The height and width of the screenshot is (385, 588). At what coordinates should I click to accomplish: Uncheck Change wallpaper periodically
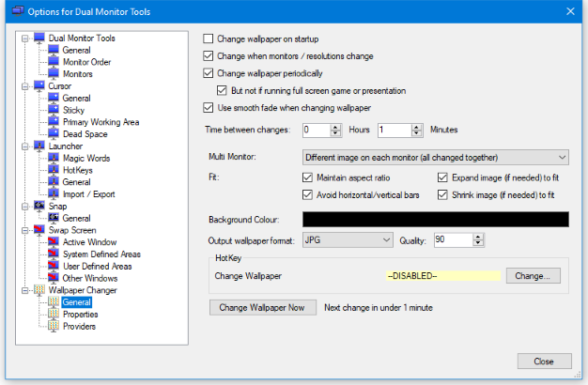coord(209,73)
